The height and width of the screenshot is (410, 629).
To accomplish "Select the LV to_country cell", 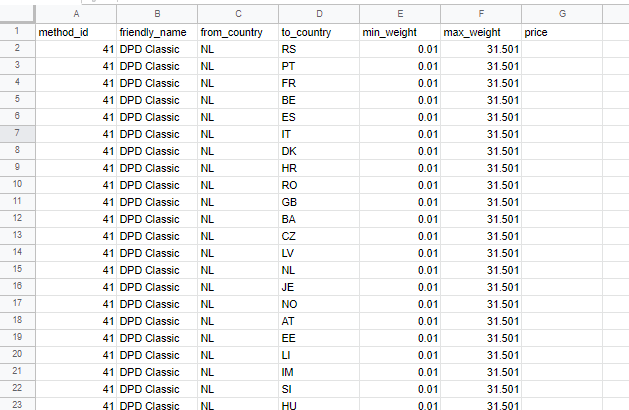I will click(x=319, y=253).
